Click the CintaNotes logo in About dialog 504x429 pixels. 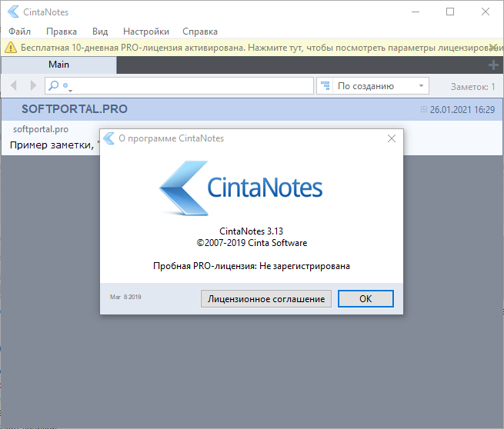[241, 188]
